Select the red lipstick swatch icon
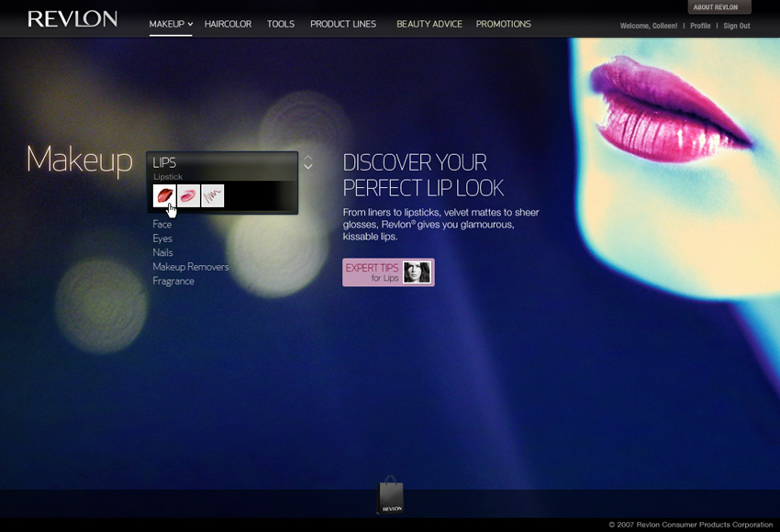Screen dimensions: 780x532 pos(164,196)
